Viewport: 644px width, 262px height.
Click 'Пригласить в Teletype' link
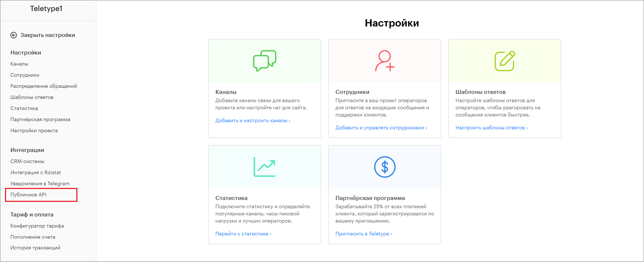(x=363, y=234)
